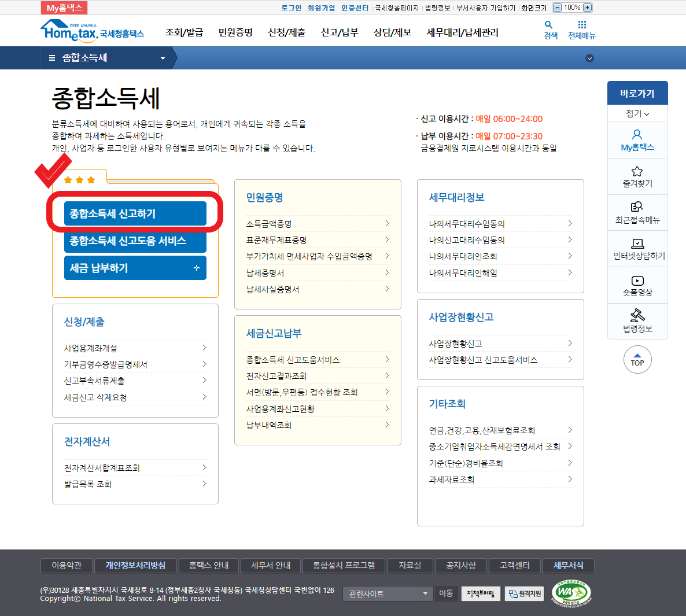686x616 pixels.
Task: Open the 신고/납부 menu
Action: coord(339,33)
